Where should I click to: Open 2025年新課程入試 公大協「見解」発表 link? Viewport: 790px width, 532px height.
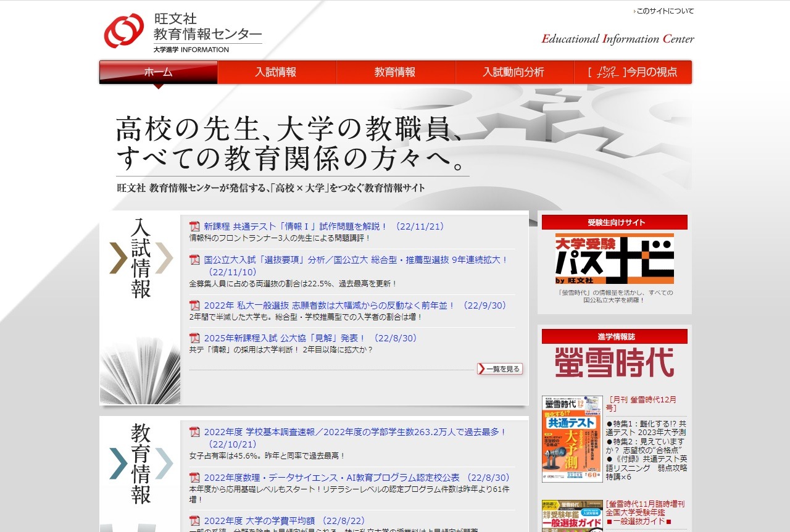point(311,338)
